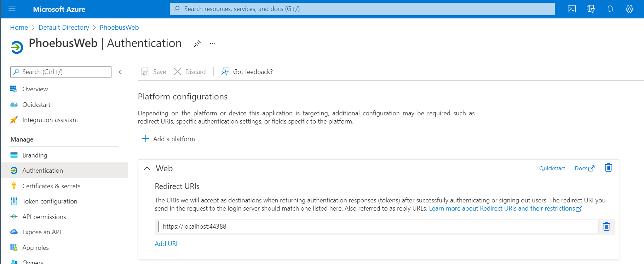
Task: Click the Got feedback? button text
Action: (x=253, y=71)
